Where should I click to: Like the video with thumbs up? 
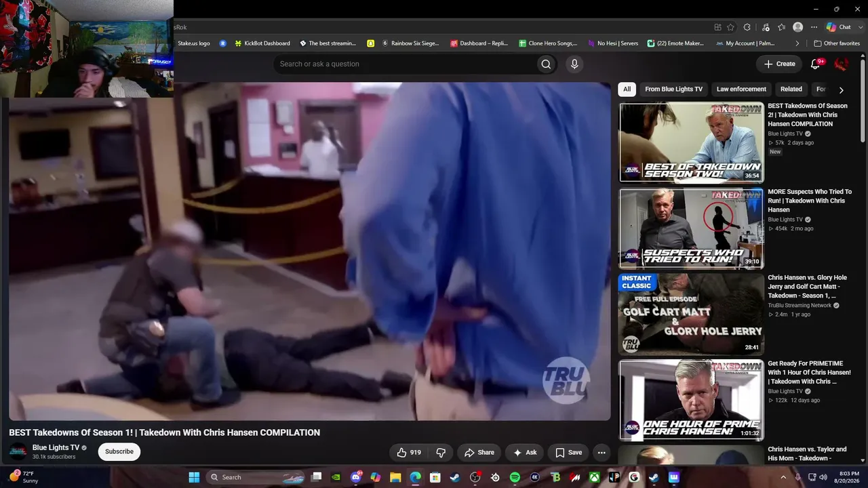click(x=410, y=452)
